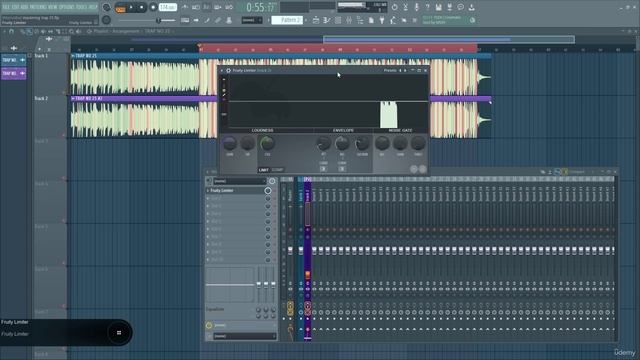
Task: Click the download tray icon in toolbar
Action: point(471,7)
